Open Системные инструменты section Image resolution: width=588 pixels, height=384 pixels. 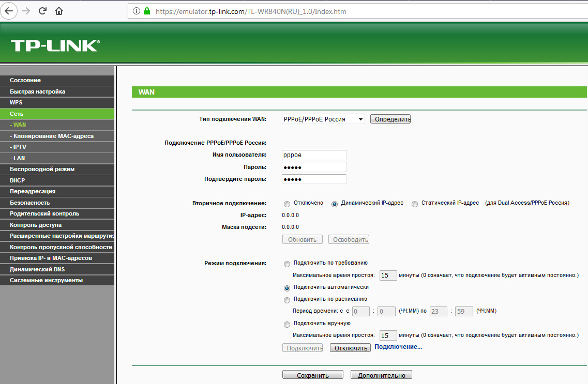coord(57,280)
